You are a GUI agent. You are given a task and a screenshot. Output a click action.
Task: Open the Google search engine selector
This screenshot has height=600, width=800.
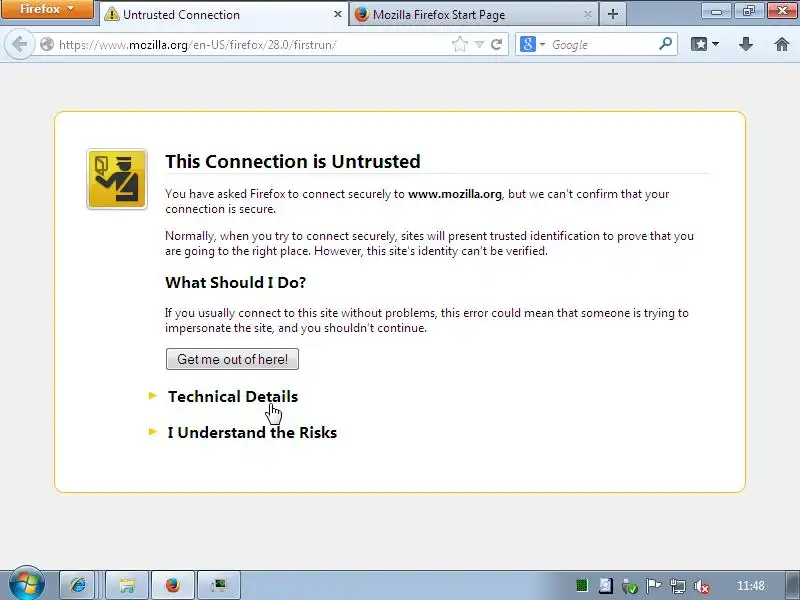coord(532,44)
